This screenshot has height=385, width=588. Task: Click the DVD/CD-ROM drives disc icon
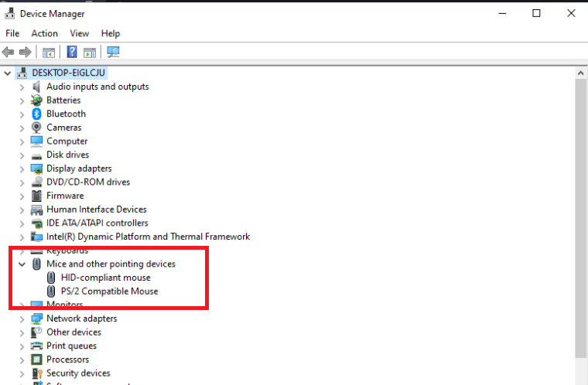point(36,182)
